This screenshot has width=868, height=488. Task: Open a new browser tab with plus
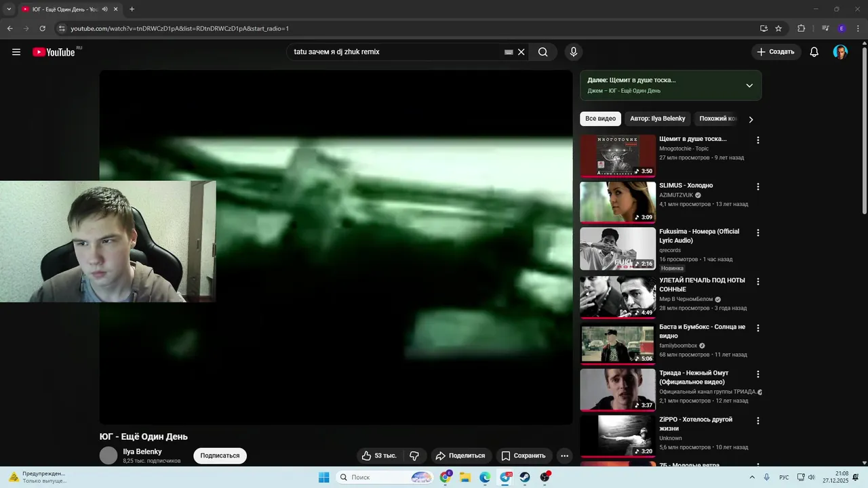coord(132,9)
